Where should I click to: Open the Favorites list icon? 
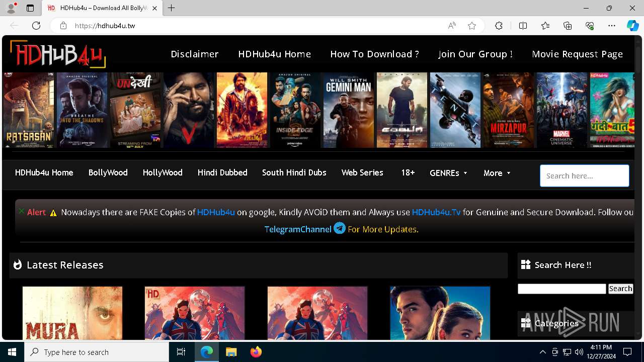click(x=545, y=26)
